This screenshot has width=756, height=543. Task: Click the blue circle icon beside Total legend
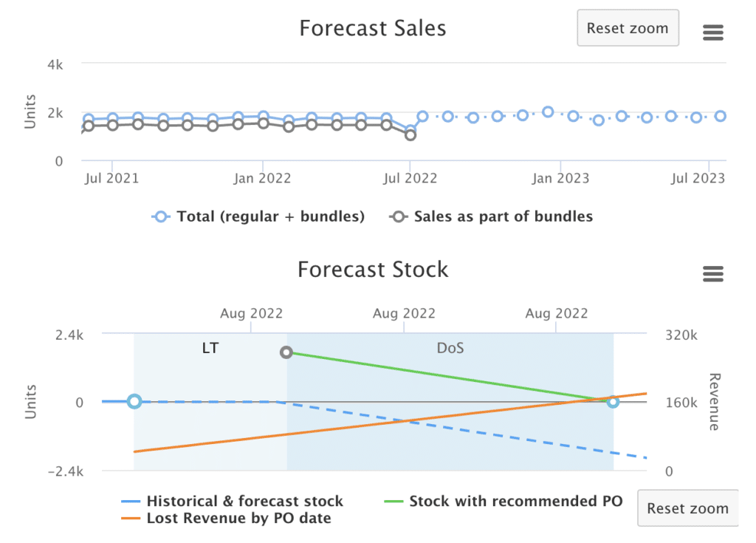point(159,216)
